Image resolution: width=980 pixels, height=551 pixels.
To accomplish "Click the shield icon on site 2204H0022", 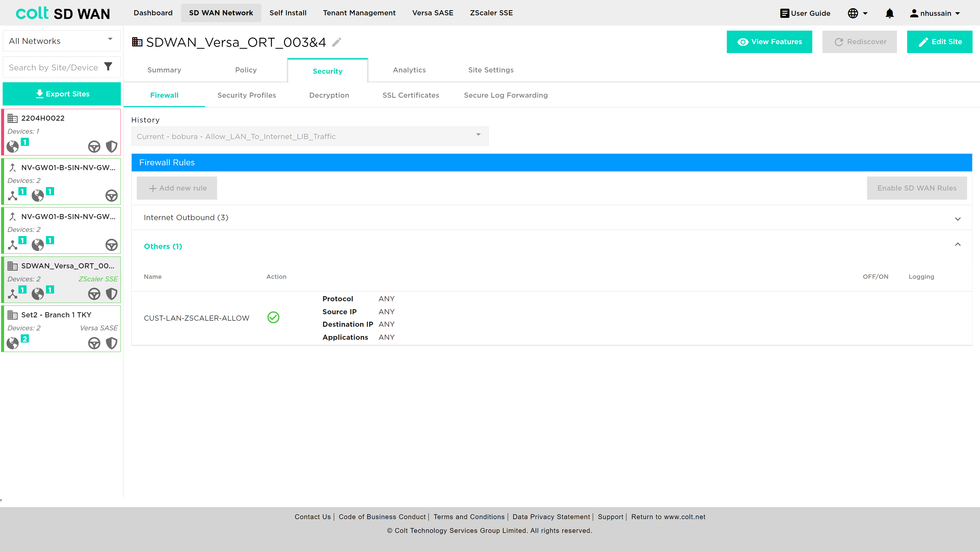I will click(112, 146).
